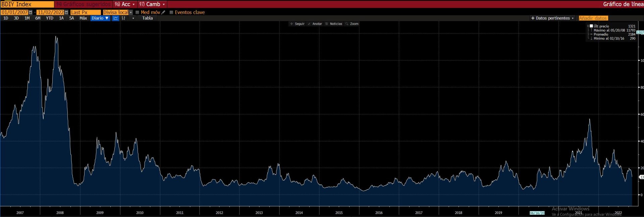
Task: Select the line chart type icon
Action: (115, 18)
